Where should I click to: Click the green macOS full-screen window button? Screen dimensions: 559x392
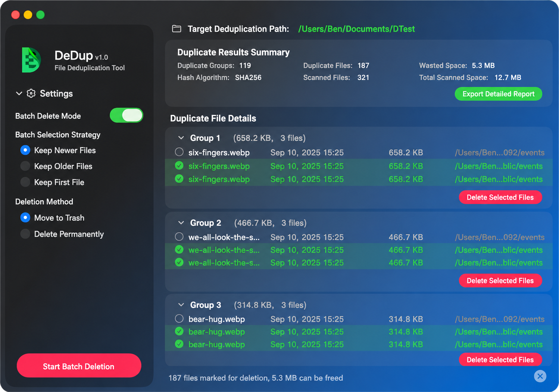click(x=40, y=15)
